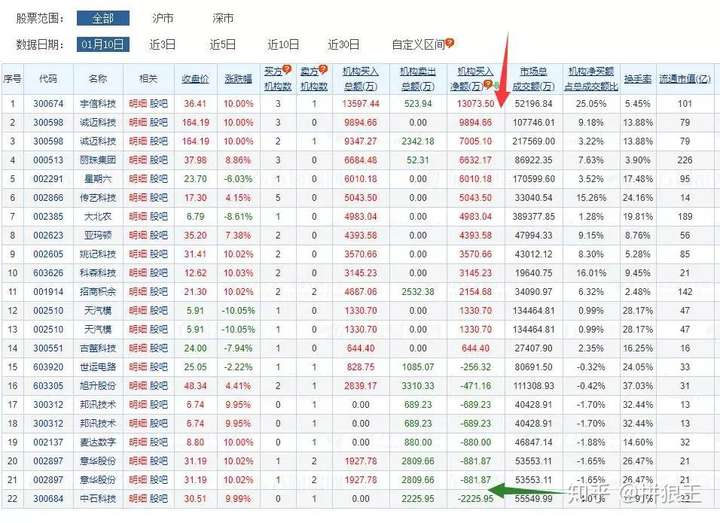The image size is (720, 523).
Task: Open 股吧 for 丽珠集团 row
Action: tap(159, 160)
